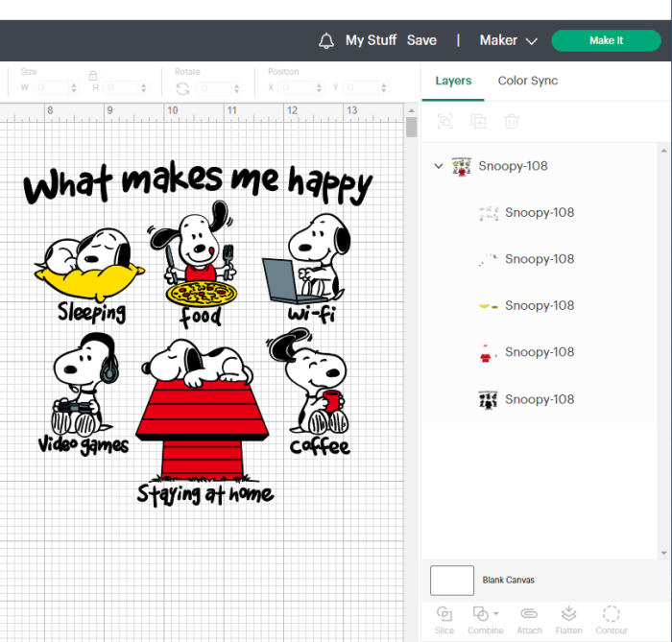The height and width of the screenshot is (642, 672).
Task: Click the Width size input field
Action: 52,87
